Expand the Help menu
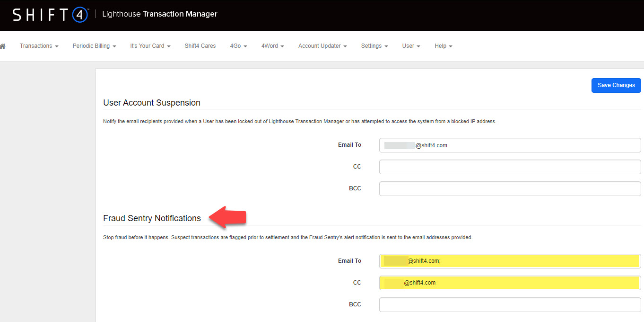Image resolution: width=644 pixels, height=322 pixels. coord(443,46)
